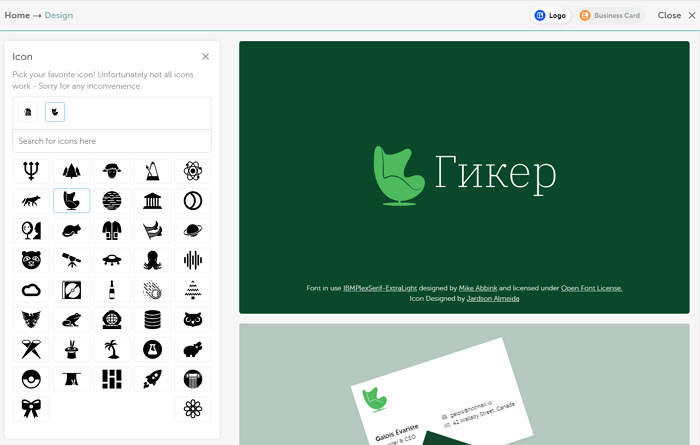Choose the round pillar column icon
700x445 pixels.
pyautogui.click(x=193, y=379)
